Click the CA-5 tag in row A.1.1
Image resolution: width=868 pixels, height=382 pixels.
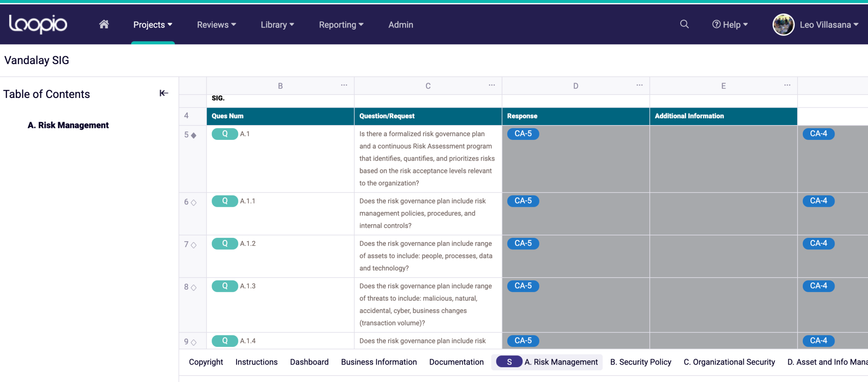pyautogui.click(x=523, y=201)
